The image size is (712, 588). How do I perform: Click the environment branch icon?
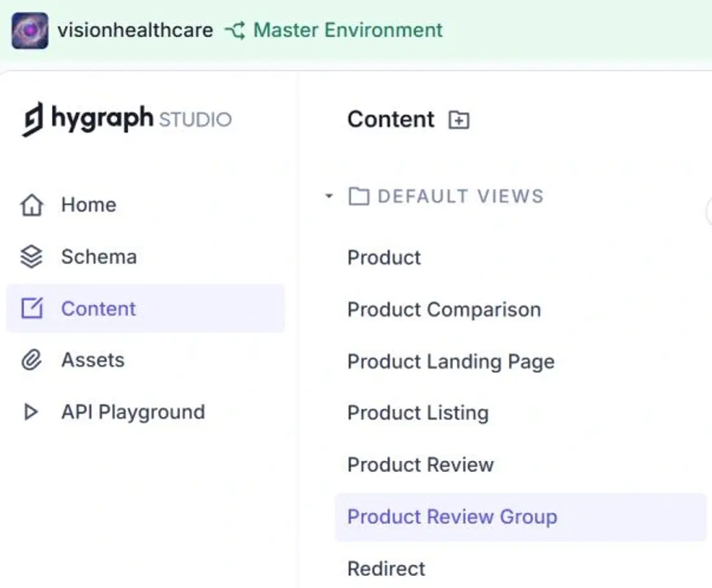[x=235, y=30]
